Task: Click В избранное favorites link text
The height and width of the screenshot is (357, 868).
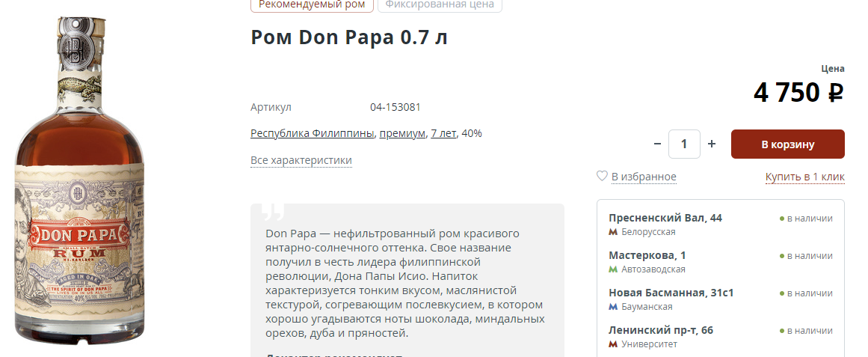Action: (x=644, y=177)
